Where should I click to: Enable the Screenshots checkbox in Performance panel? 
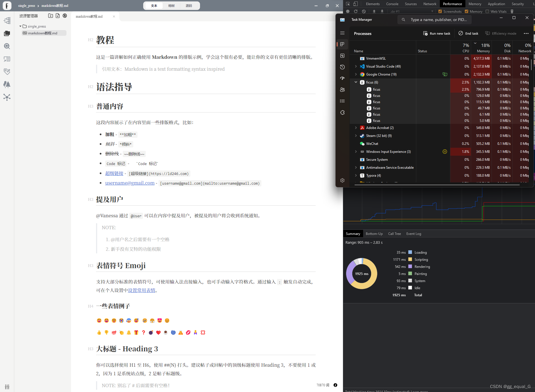pos(440,11)
